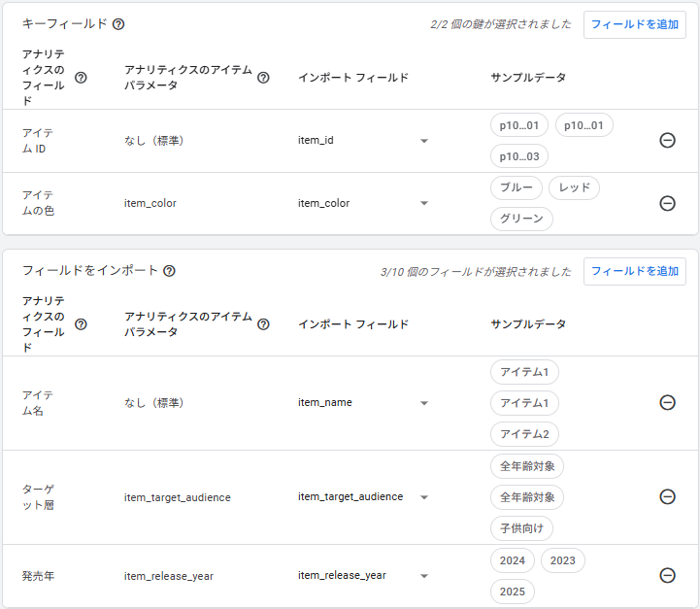Image resolution: width=700 pixels, height=609 pixels.
Task: Expand the item_release_year import field dropdown
Action: pos(424,575)
